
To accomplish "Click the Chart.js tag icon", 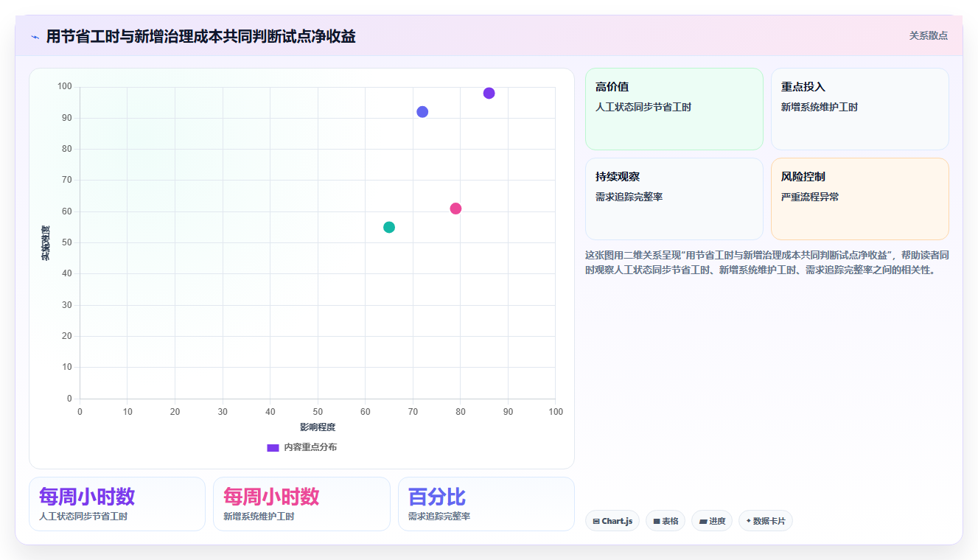I will point(596,521).
